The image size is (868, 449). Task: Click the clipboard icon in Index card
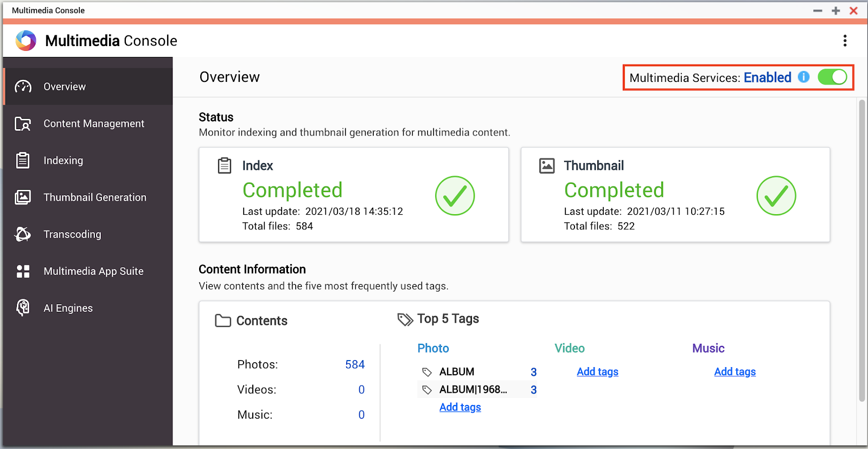pos(225,165)
